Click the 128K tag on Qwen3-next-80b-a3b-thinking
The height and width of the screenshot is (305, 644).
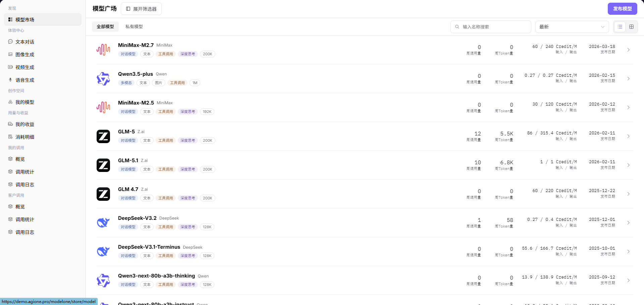(x=207, y=285)
